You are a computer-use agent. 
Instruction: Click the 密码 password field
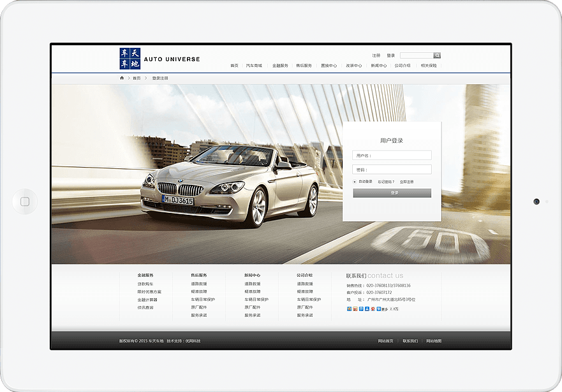click(392, 170)
